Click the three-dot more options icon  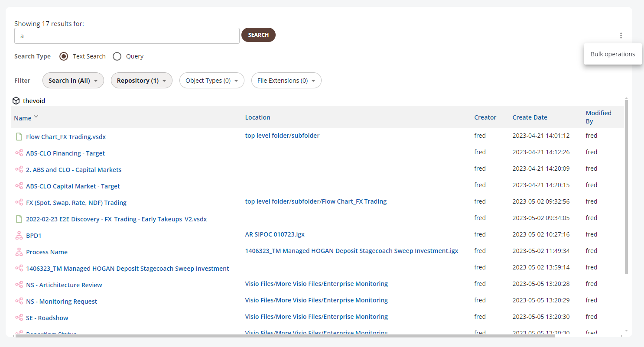(x=621, y=36)
